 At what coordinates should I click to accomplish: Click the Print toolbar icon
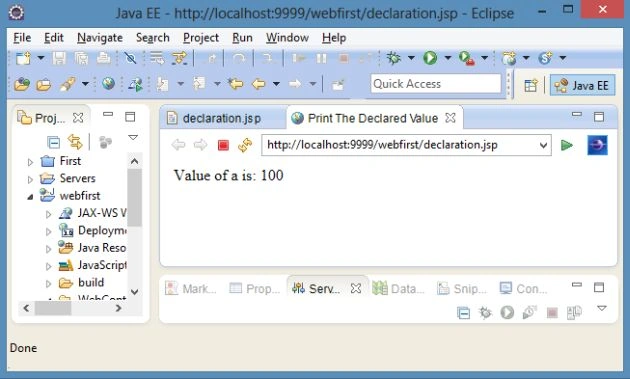coord(103,59)
